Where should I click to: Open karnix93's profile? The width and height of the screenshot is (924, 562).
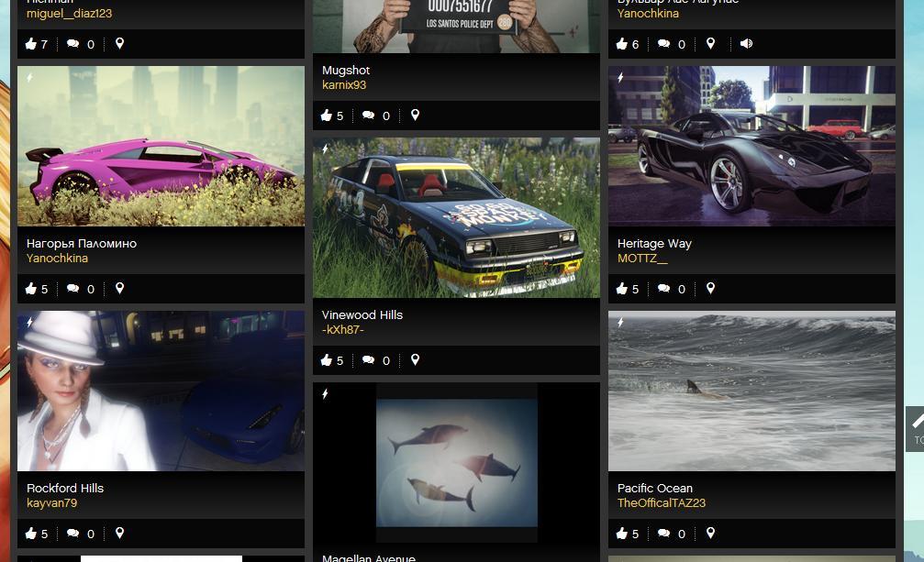pos(344,84)
